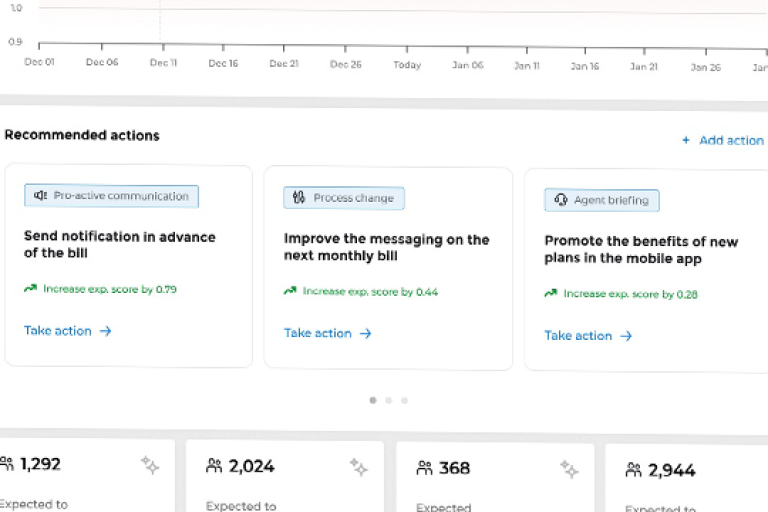Take action on promoting new plans
The height and width of the screenshot is (512, 768).
click(588, 336)
